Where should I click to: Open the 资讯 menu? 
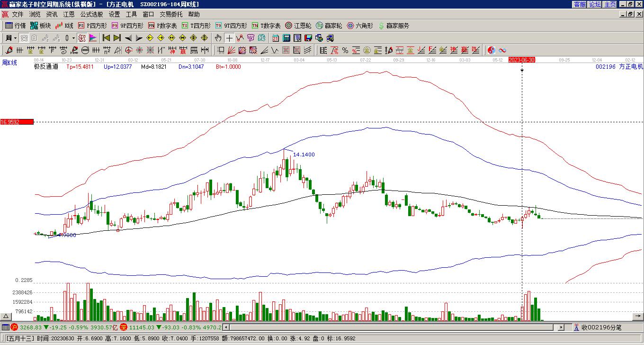(x=52, y=15)
